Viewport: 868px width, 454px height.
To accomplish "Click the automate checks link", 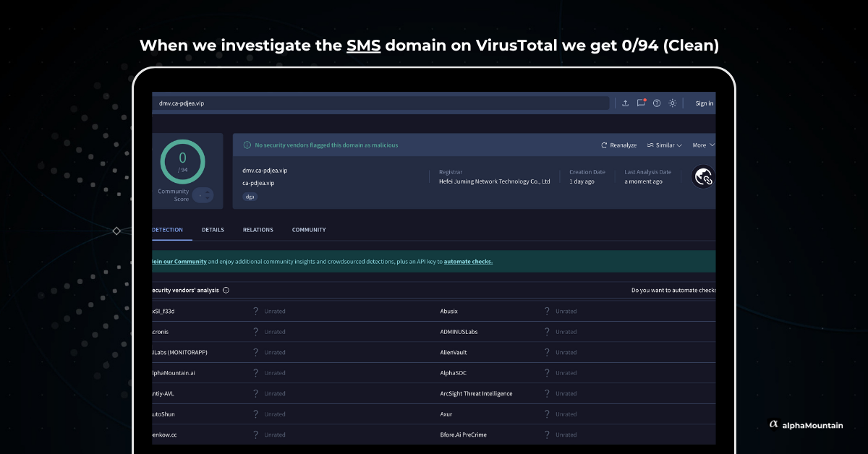I will coord(468,262).
